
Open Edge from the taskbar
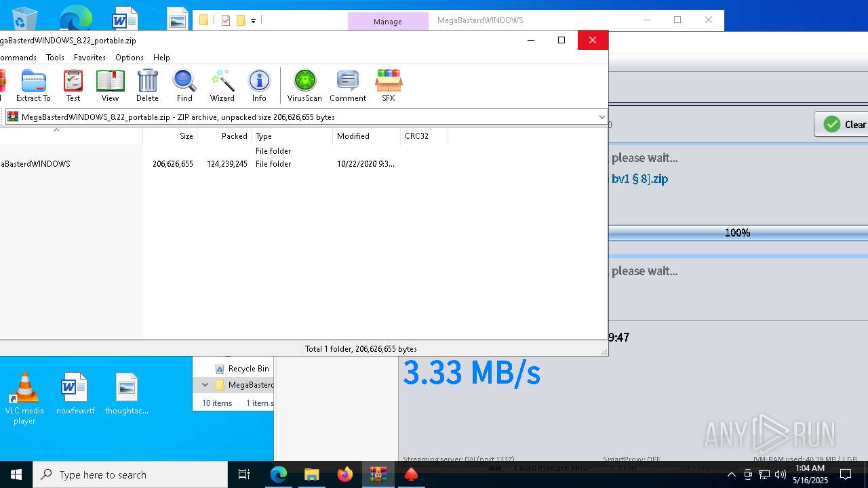pos(279,474)
